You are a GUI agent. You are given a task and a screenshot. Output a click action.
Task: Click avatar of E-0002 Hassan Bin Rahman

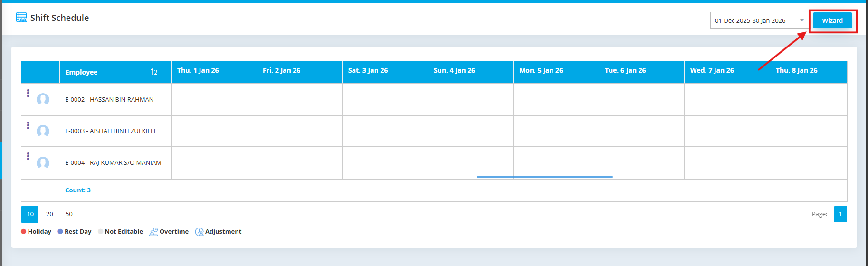coord(43,99)
